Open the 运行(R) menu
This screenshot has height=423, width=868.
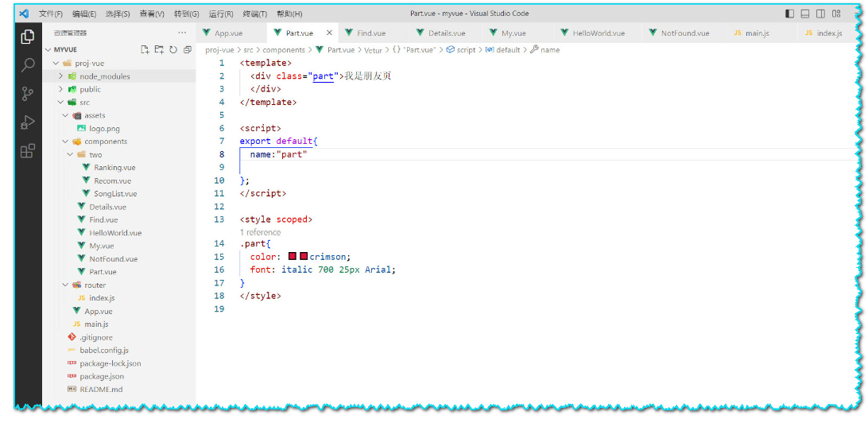pos(221,14)
